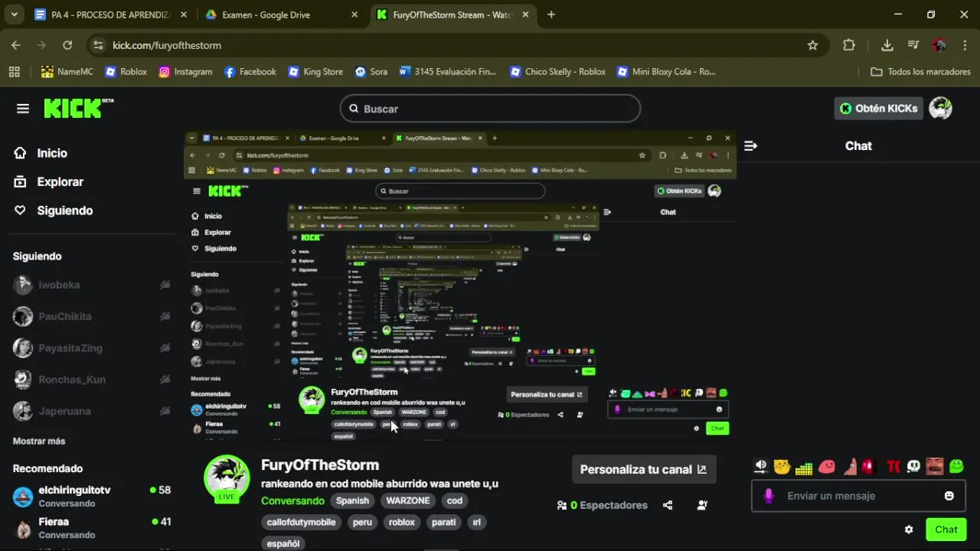Bookmark this page with the star icon
Viewport: 980px width, 551px height.
(x=812, y=45)
